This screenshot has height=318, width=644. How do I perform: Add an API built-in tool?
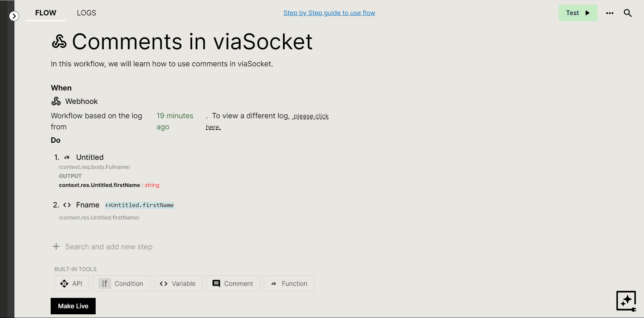72,283
